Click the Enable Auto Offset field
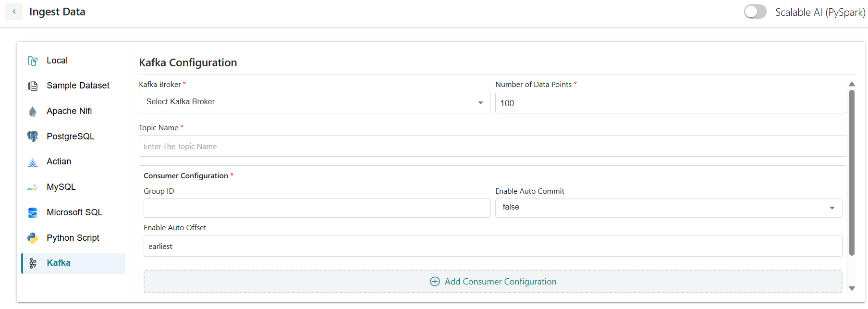 point(493,246)
